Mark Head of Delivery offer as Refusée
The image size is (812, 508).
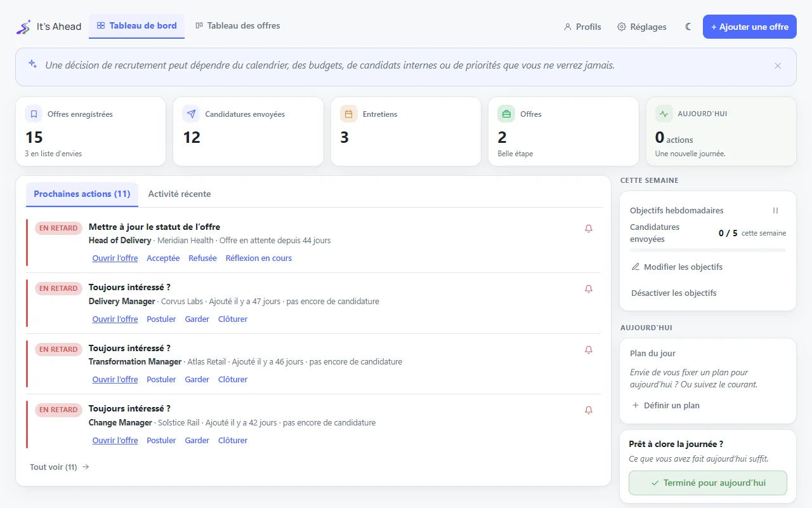(202, 258)
